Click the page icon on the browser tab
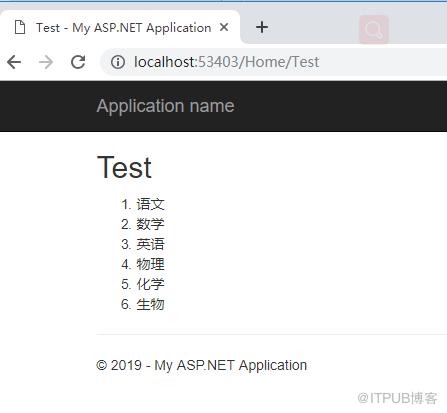The height and width of the screenshot is (413, 447). pyautogui.click(x=20, y=27)
